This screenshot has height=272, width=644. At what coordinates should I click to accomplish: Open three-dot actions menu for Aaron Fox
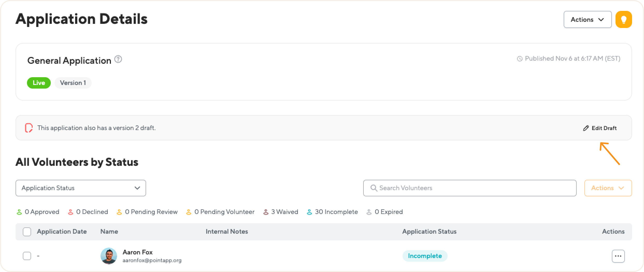618,256
